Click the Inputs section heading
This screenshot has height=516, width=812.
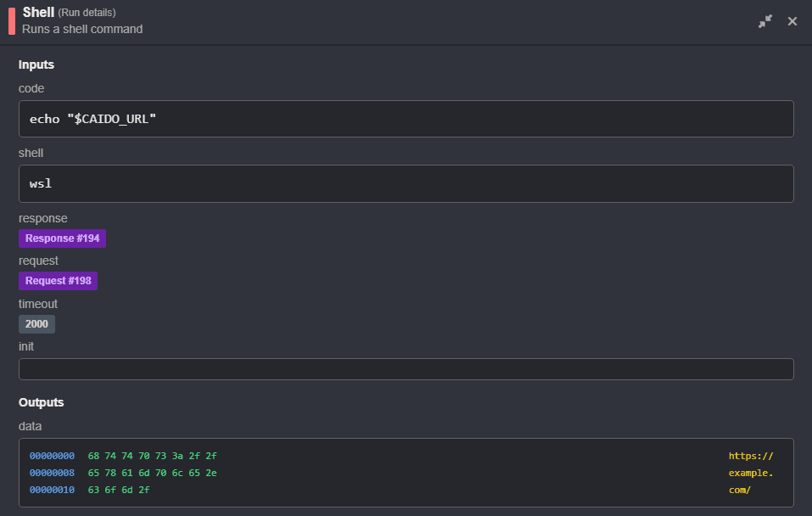tap(36, 64)
